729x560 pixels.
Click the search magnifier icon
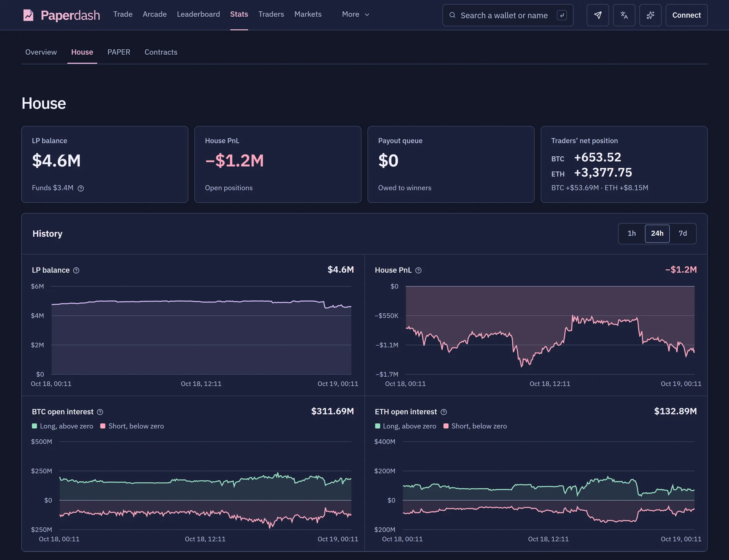click(452, 15)
